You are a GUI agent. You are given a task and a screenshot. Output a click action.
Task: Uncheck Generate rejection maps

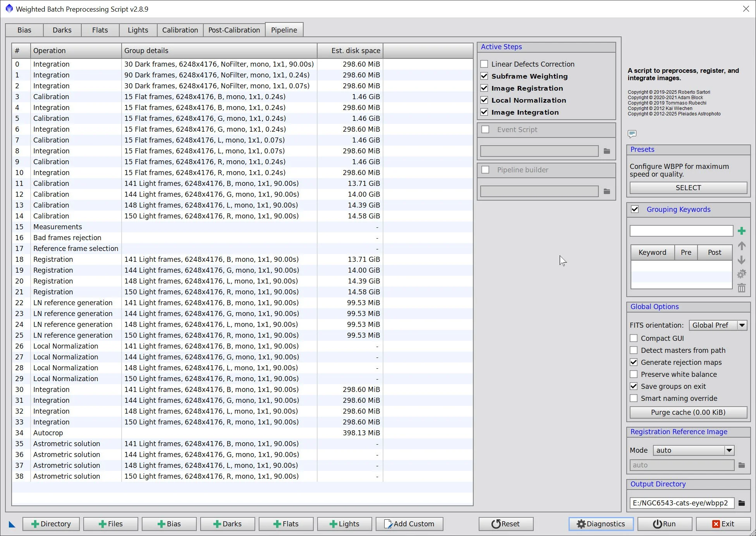[x=634, y=362]
